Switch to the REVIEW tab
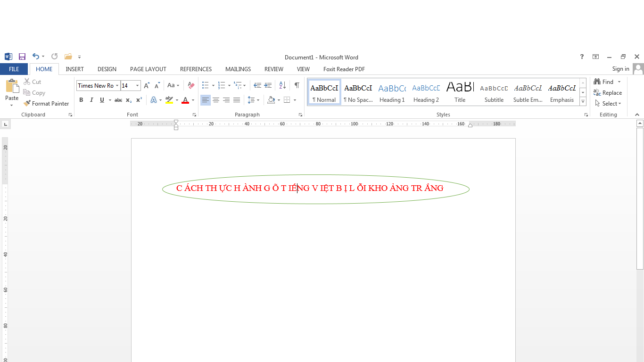 [x=274, y=69]
